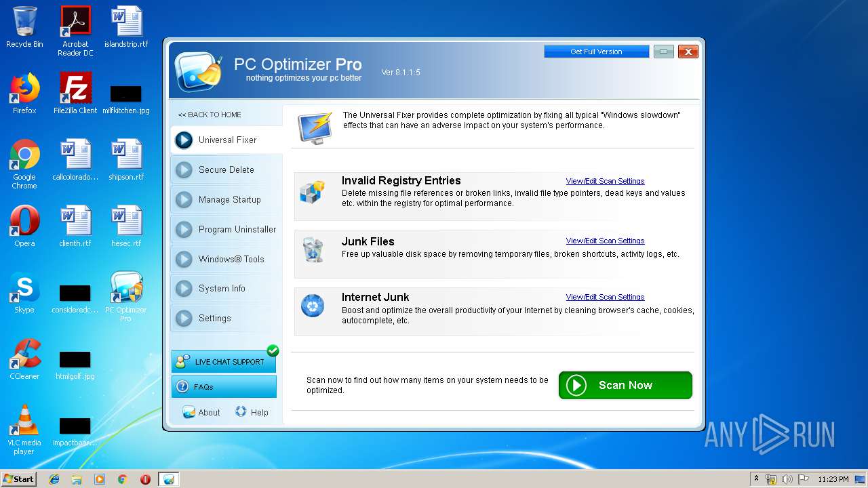Open the Universal Fixer section
This screenshot has width=868, height=488.
(x=226, y=140)
